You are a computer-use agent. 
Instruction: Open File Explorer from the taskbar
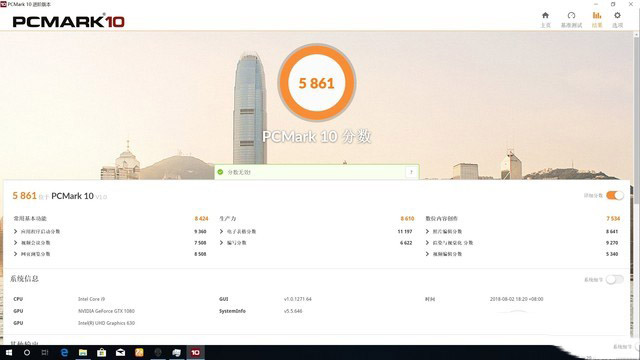pos(83,353)
